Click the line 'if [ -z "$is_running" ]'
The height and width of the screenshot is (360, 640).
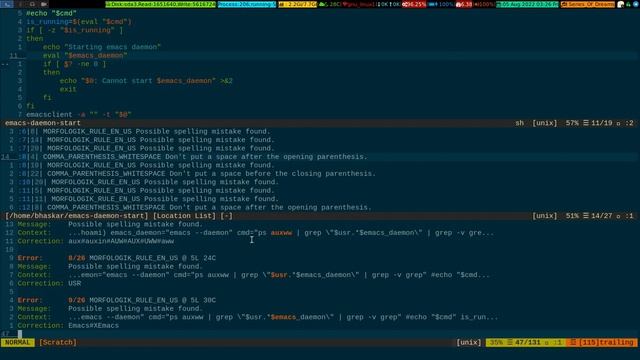tap(75, 30)
